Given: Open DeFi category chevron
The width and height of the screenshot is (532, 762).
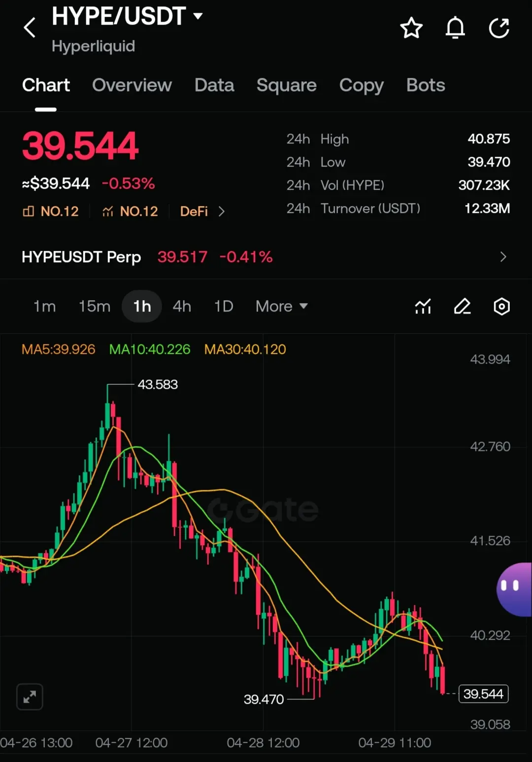Looking at the screenshot, I should pyautogui.click(x=222, y=211).
